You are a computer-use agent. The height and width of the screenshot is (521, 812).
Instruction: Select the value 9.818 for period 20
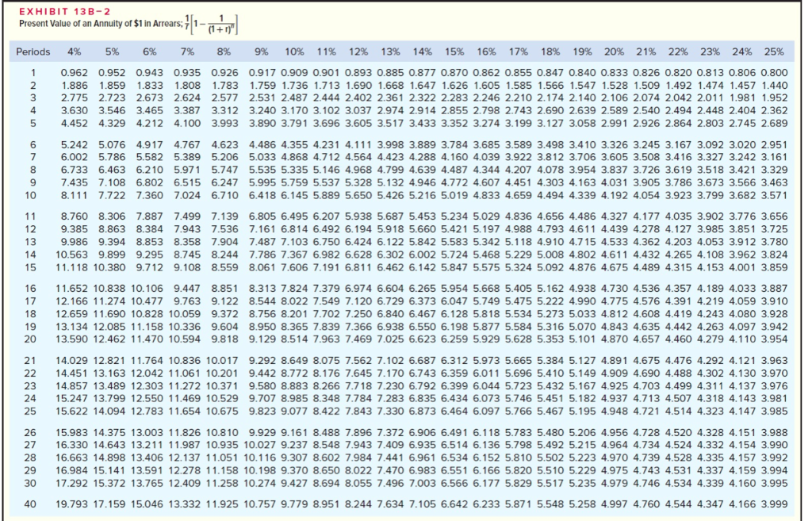tap(224, 339)
